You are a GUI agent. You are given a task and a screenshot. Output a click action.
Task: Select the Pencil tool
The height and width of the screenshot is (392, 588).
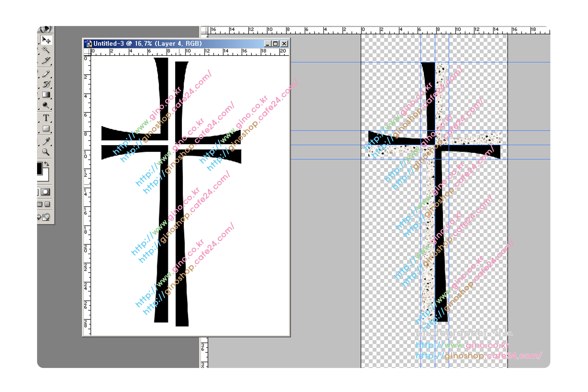(x=46, y=74)
